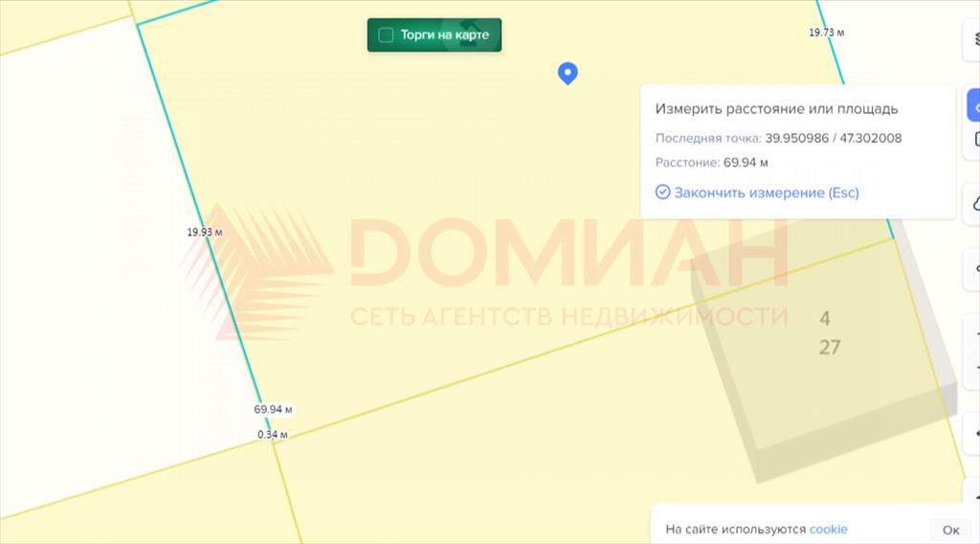This screenshot has height=544, width=980.
Task: Click the '0.34 м' segment label
Action: [273, 435]
